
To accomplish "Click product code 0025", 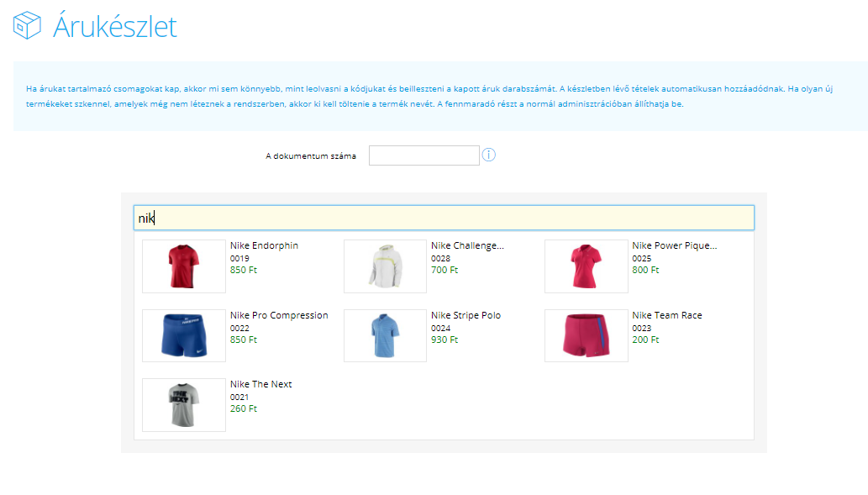I will pos(642,259).
